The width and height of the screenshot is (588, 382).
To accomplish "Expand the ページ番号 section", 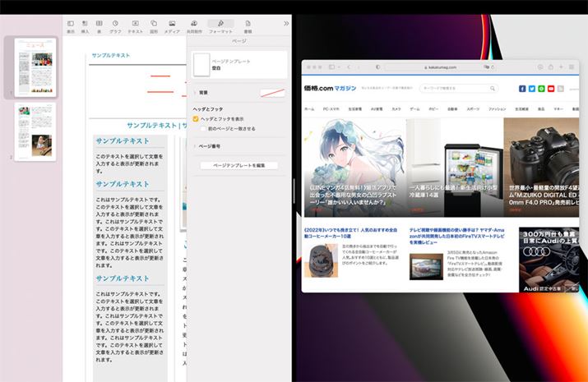I will click(x=195, y=145).
